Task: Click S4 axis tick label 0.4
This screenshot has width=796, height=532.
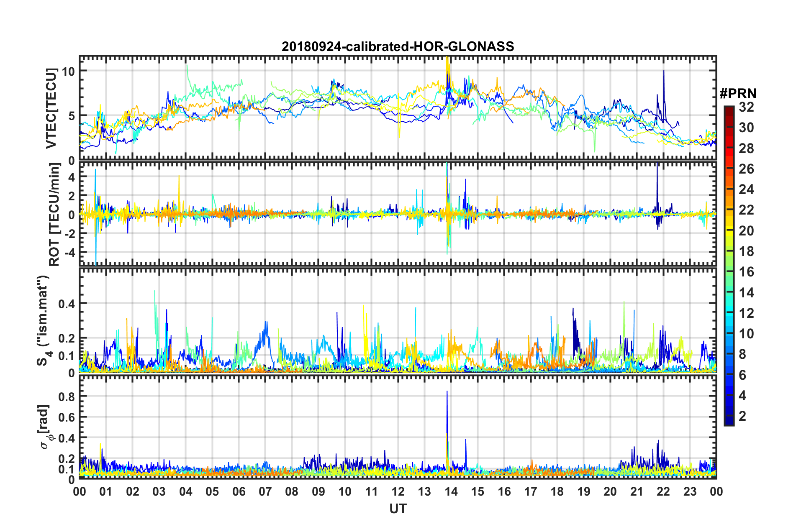Action: [x=67, y=304]
